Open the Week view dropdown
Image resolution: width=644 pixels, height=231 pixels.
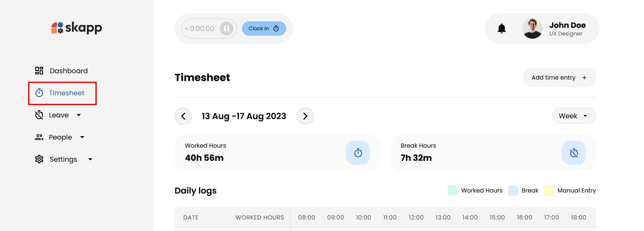(x=574, y=116)
